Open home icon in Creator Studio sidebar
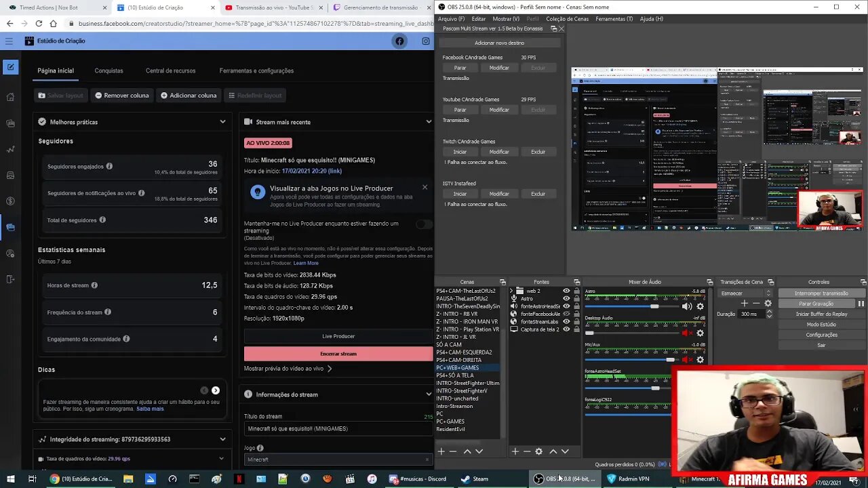868x488 pixels. [x=10, y=97]
